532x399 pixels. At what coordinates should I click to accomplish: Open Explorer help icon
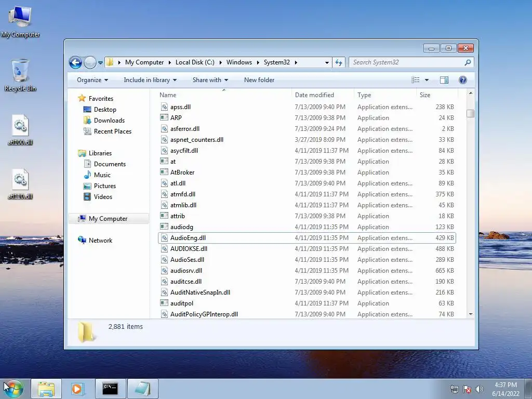click(462, 80)
